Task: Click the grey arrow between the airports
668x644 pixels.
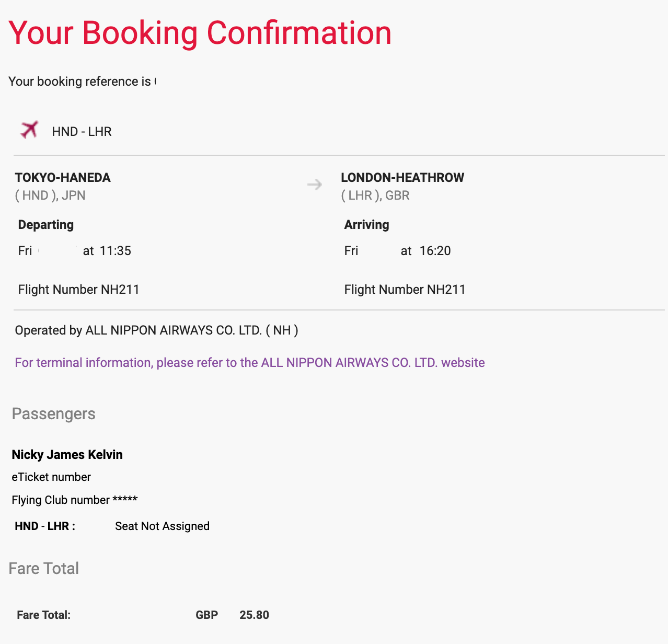Action: (315, 185)
